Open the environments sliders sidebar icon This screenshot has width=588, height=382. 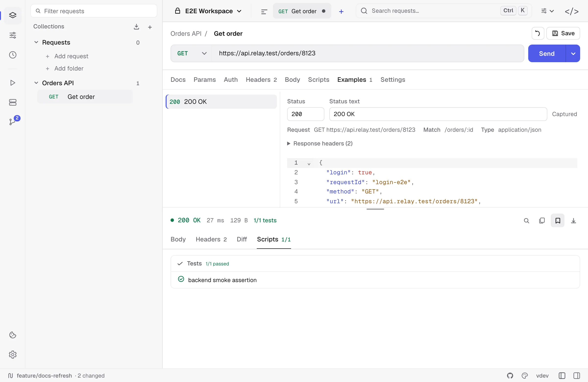(x=12, y=35)
